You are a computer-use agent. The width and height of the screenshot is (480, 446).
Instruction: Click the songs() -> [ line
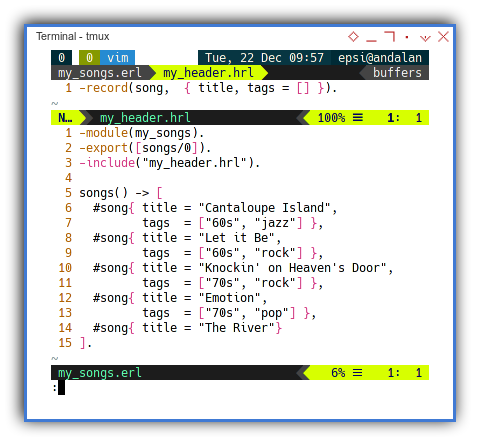point(121,193)
